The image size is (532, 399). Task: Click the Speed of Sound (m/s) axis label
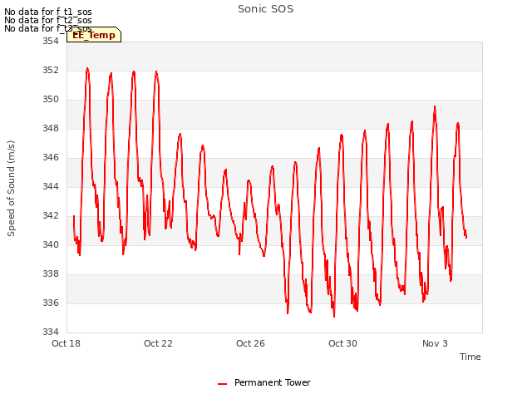(x=11, y=189)
